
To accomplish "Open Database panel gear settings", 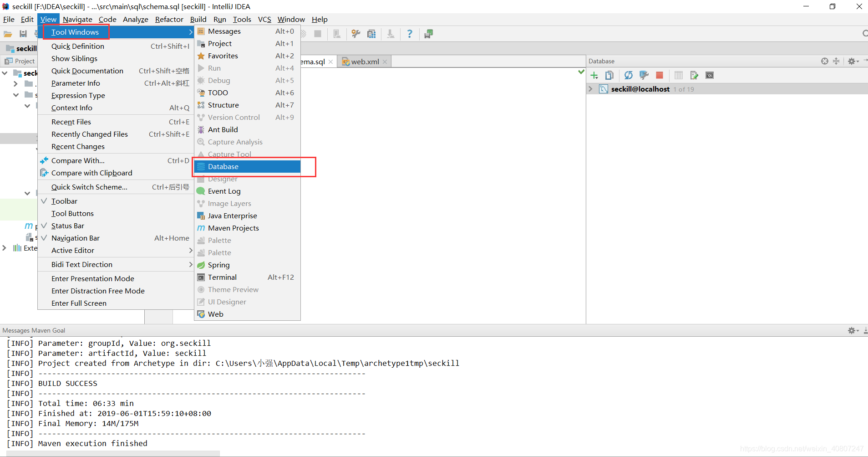I will pyautogui.click(x=853, y=61).
